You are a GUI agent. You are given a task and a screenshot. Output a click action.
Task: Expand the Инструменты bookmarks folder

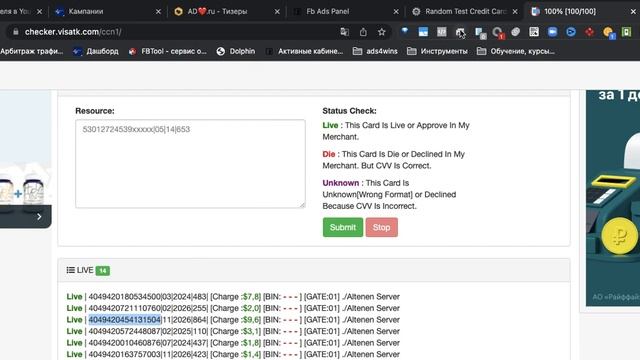tap(437, 51)
